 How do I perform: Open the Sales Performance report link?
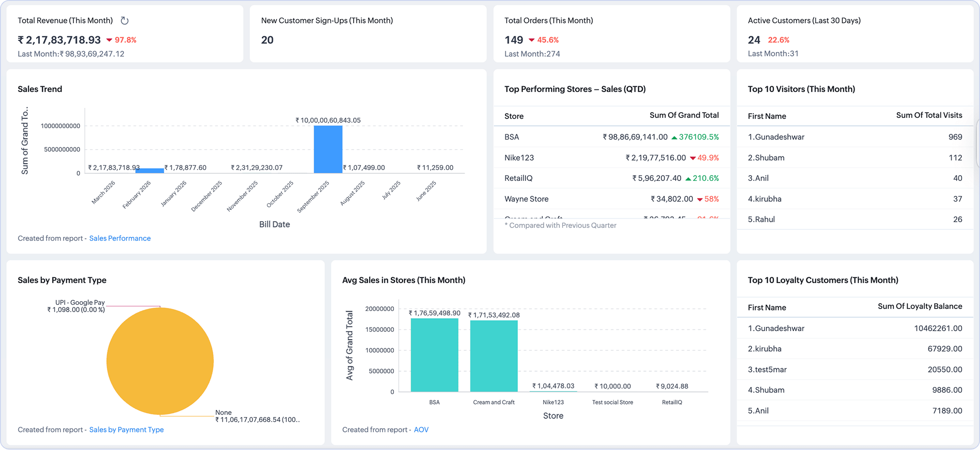click(120, 238)
